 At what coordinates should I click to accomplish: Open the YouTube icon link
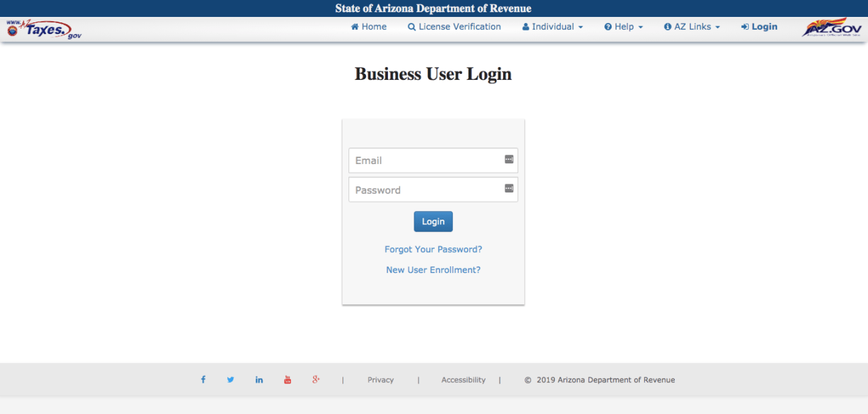288,379
